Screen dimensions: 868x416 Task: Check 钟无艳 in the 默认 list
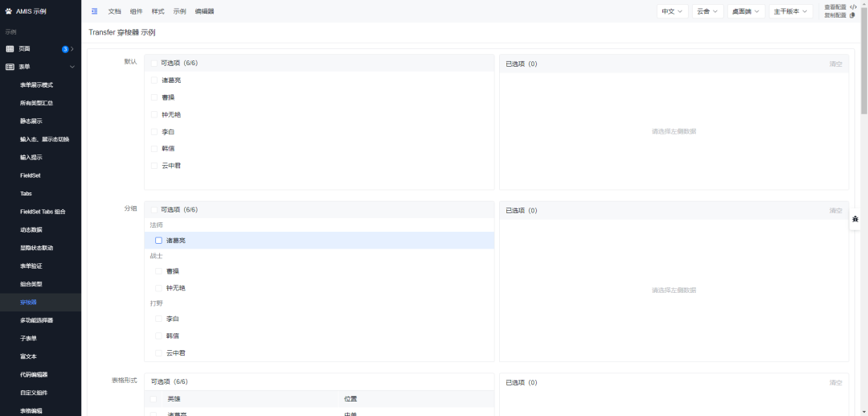[x=154, y=115]
